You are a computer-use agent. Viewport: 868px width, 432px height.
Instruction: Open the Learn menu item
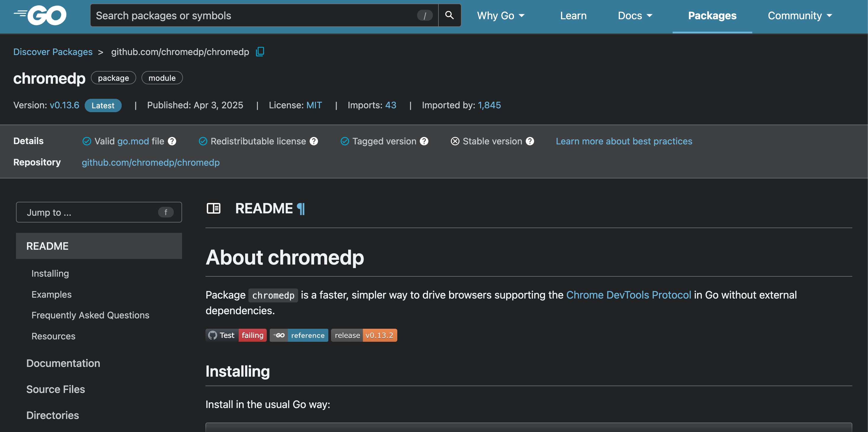coord(573,15)
